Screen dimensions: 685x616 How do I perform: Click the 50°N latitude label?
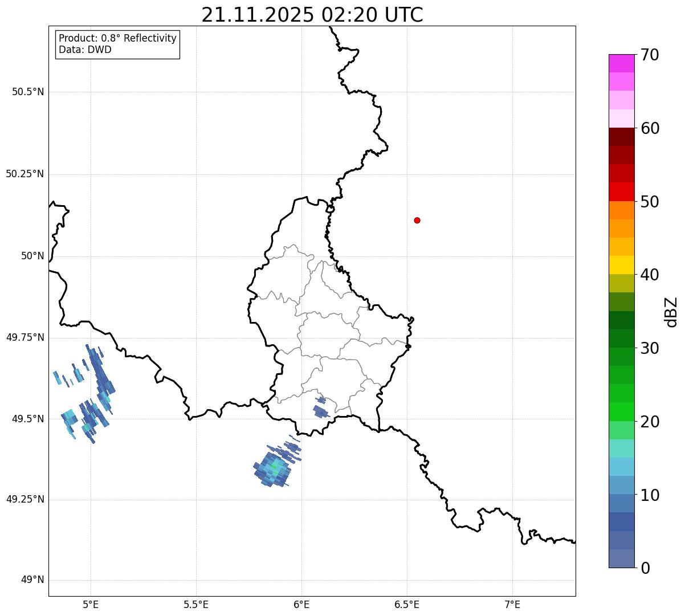click(x=32, y=256)
